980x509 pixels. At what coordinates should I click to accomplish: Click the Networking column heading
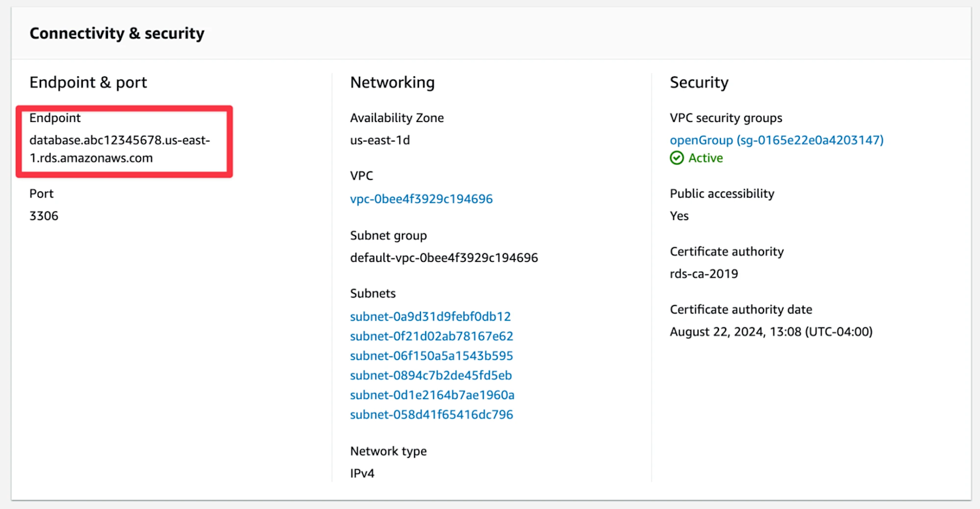(392, 82)
